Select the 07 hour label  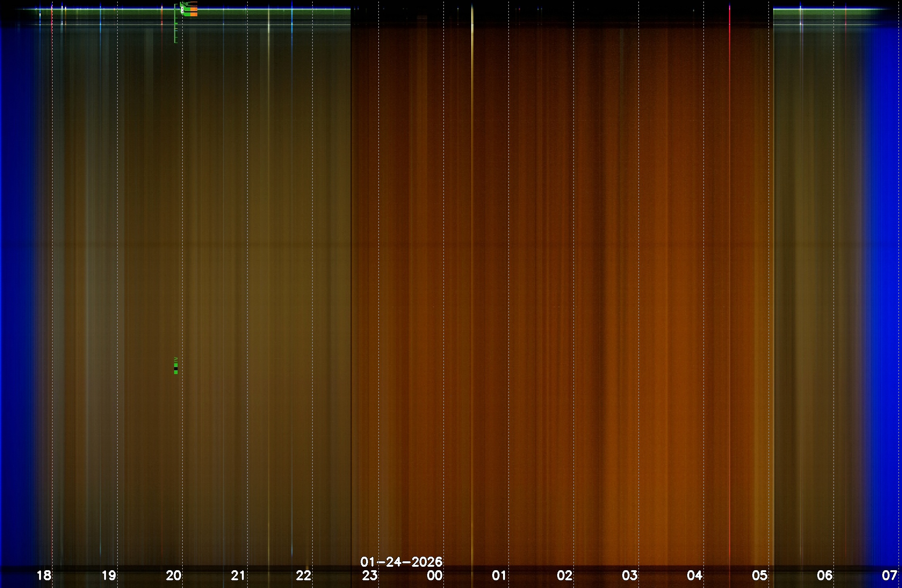point(889,576)
